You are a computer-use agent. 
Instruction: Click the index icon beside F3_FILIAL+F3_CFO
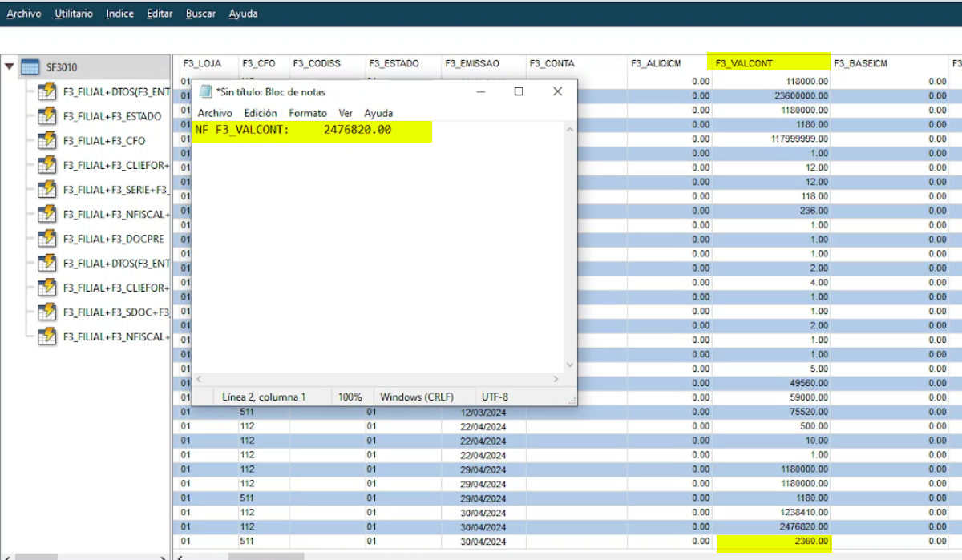pos(47,140)
